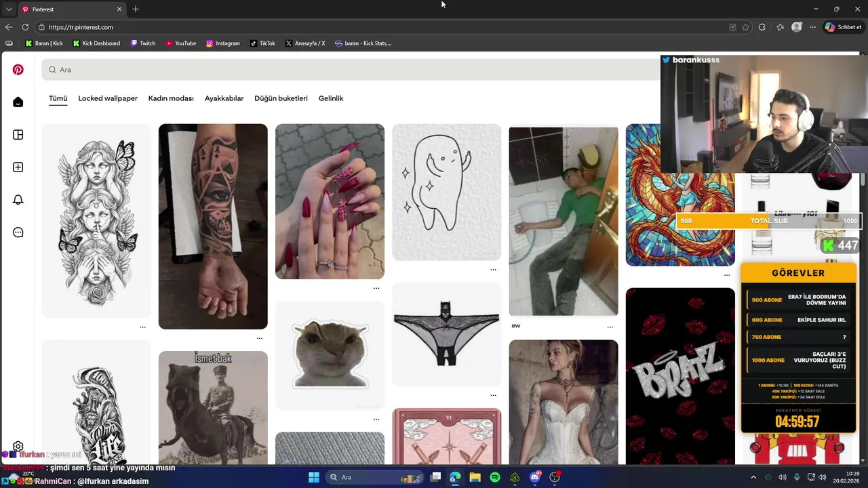The image size is (868, 488).
Task: Open the Sohbet et copilot button
Action: tap(844, 27)
